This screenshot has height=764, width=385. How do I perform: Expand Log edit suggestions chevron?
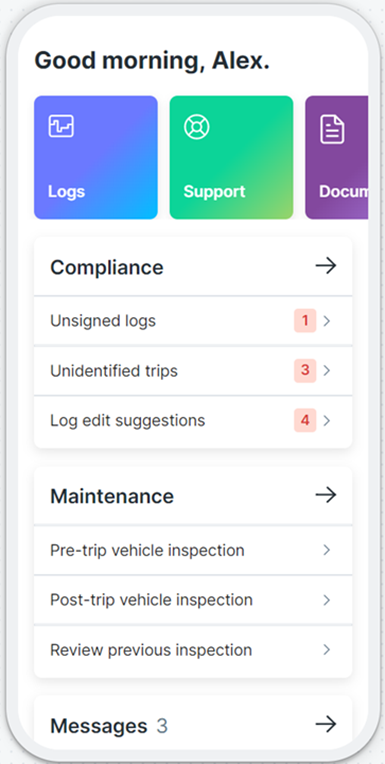tap(327, 420)
